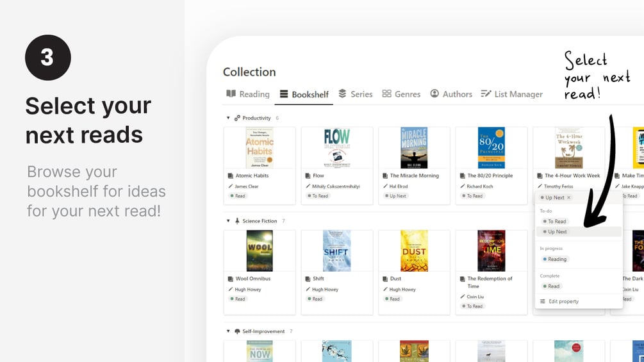Remove the Up Next tag with x
This screenshot has height=362, width=644.
click(569, 197)
